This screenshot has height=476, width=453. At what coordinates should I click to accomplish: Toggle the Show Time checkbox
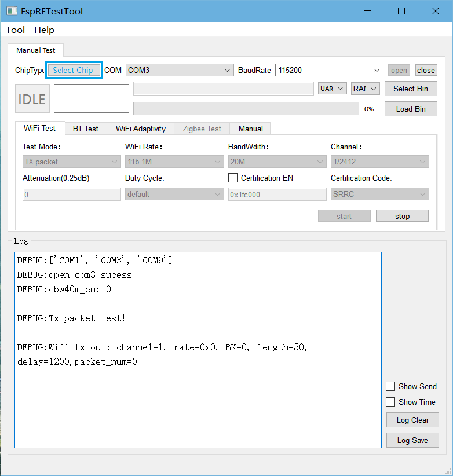pos(390,402)
